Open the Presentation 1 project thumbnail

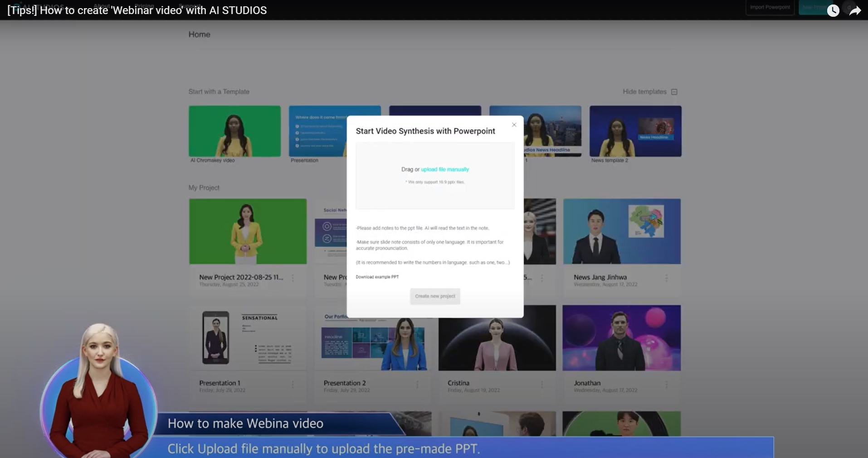point(248,338)
